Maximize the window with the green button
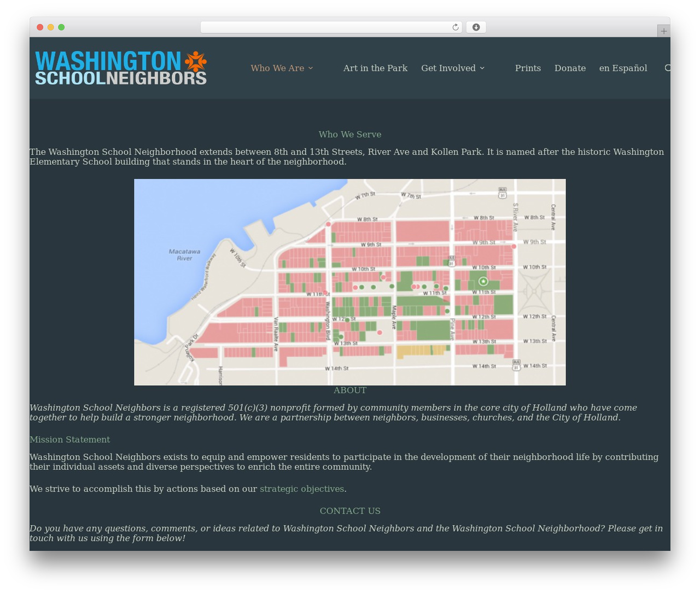This screenshot has width=700, height=593. (61, 27)
